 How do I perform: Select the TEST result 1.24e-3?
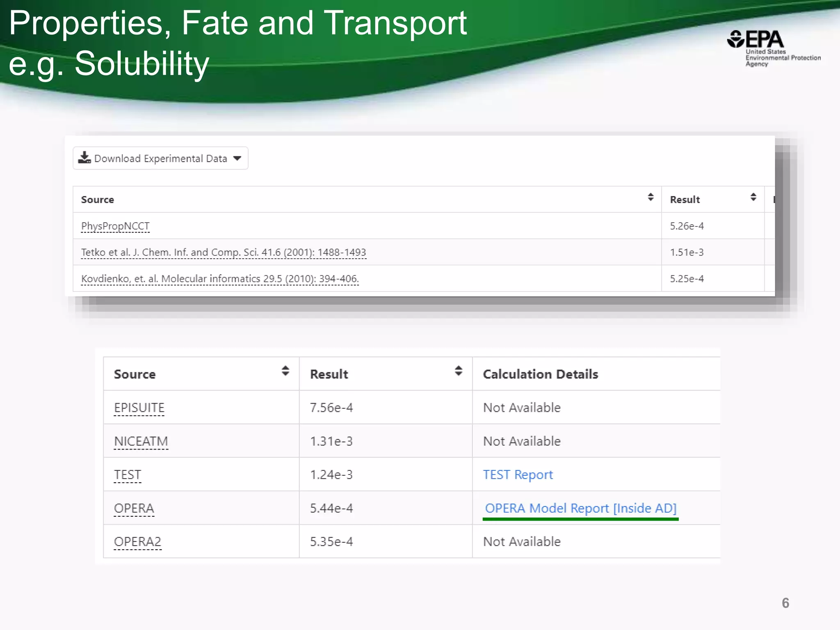click(x=331, y=475)
